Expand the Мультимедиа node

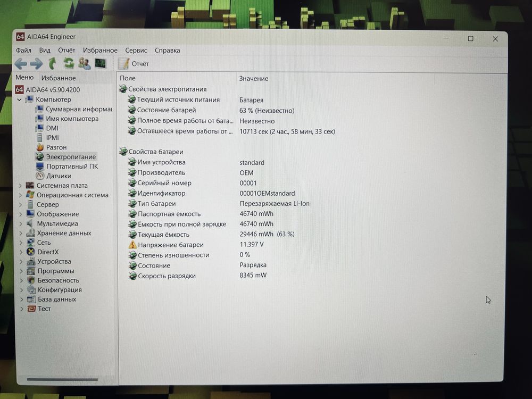[x=20, y=223]
